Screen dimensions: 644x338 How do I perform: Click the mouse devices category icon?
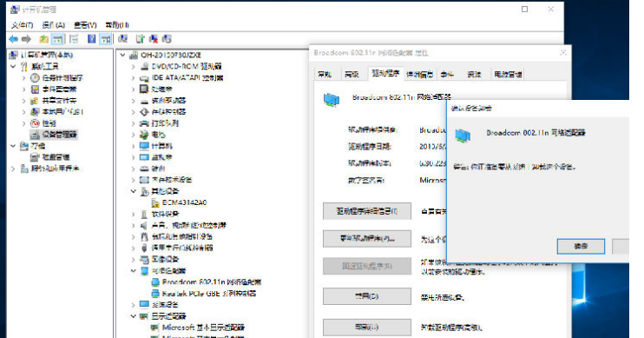(144, 236)
